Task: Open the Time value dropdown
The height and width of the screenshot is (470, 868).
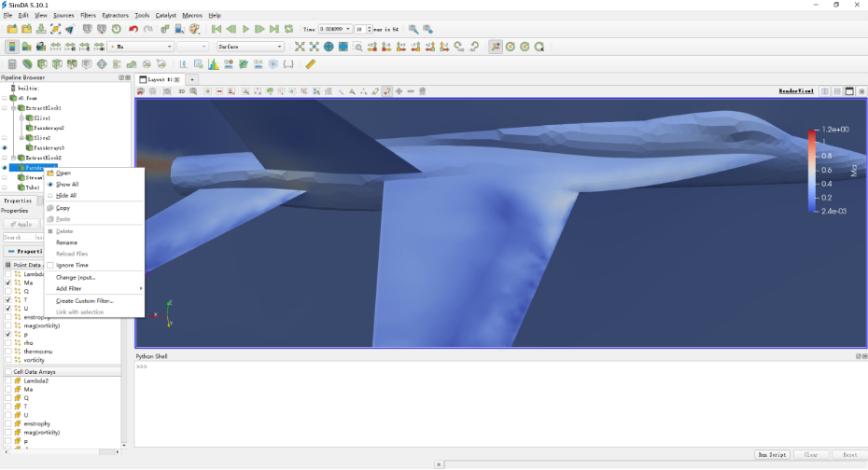Action: (335, 29)
